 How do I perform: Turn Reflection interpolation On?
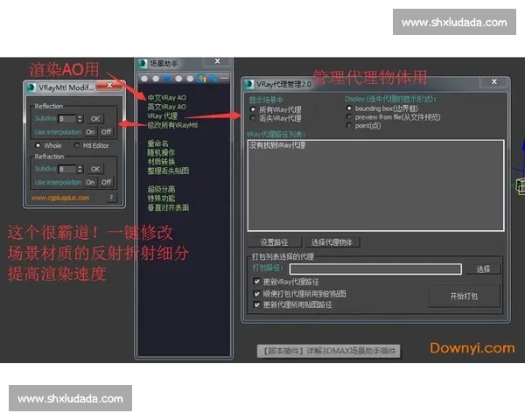pos(90,132)
